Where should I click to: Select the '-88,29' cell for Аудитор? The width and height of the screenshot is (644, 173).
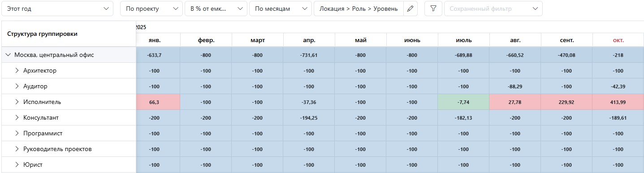515,86
